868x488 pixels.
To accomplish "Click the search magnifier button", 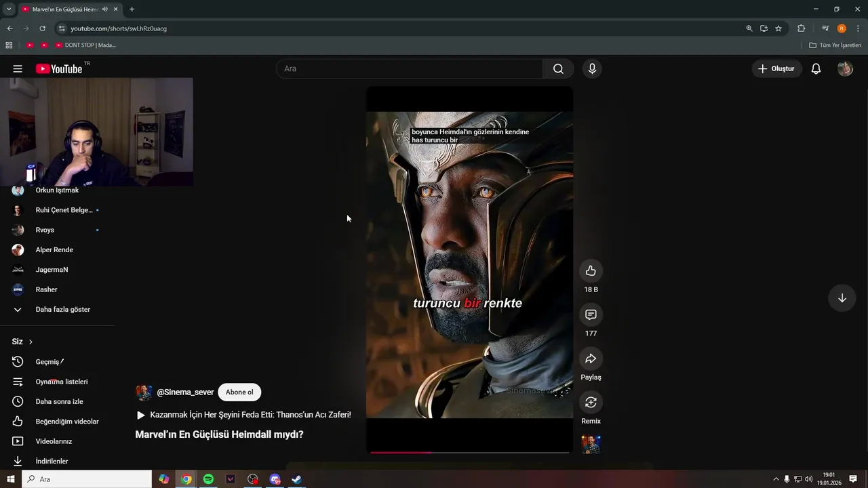I will click(558, 68).
